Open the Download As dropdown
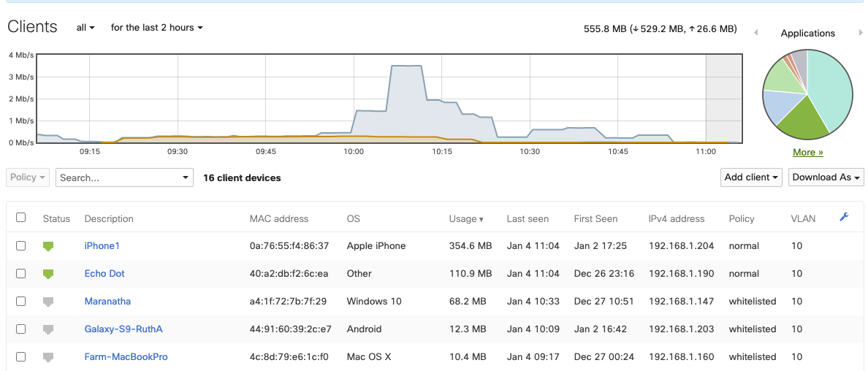868x371 pixels. pyautogui.click(x=826, y=177)
